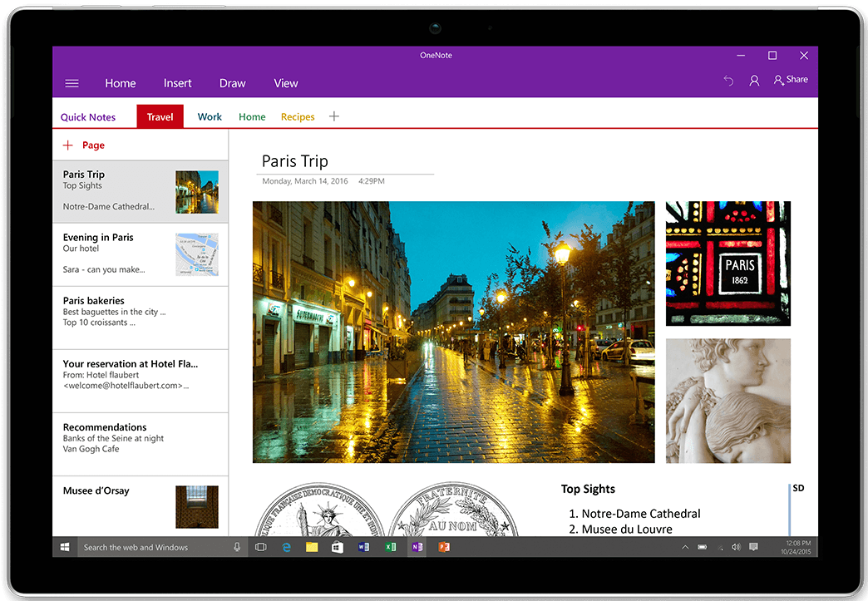
Task: Show hidden system tray icons
Action: [685, 547]
